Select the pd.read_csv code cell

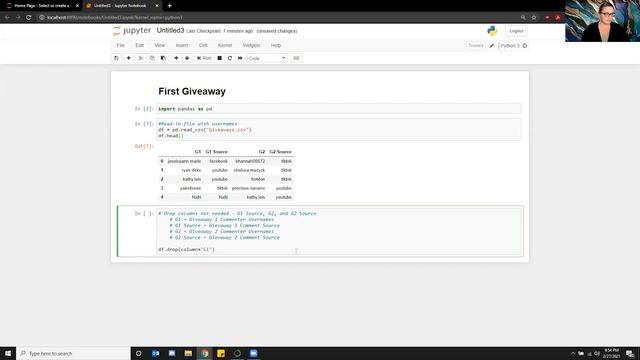339,129
